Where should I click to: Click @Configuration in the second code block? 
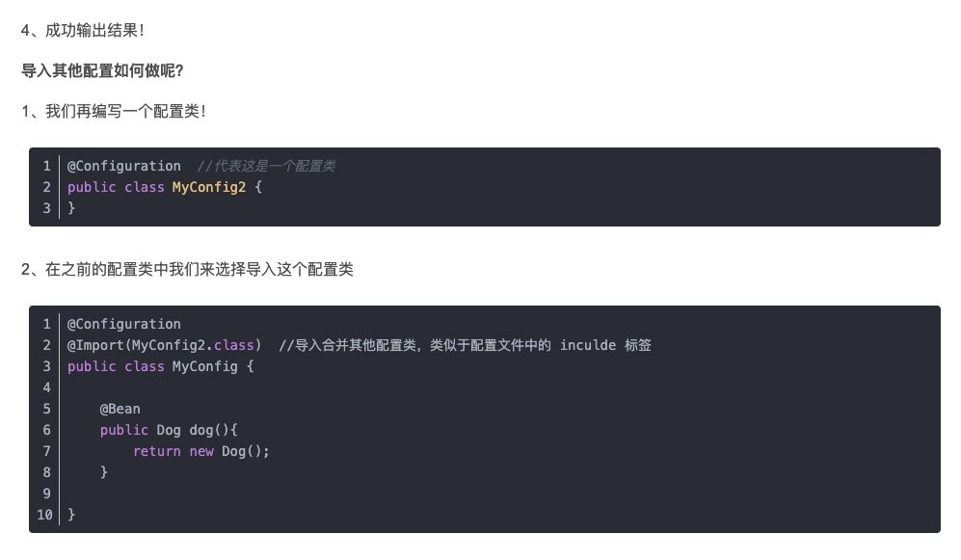pos(123,324)
